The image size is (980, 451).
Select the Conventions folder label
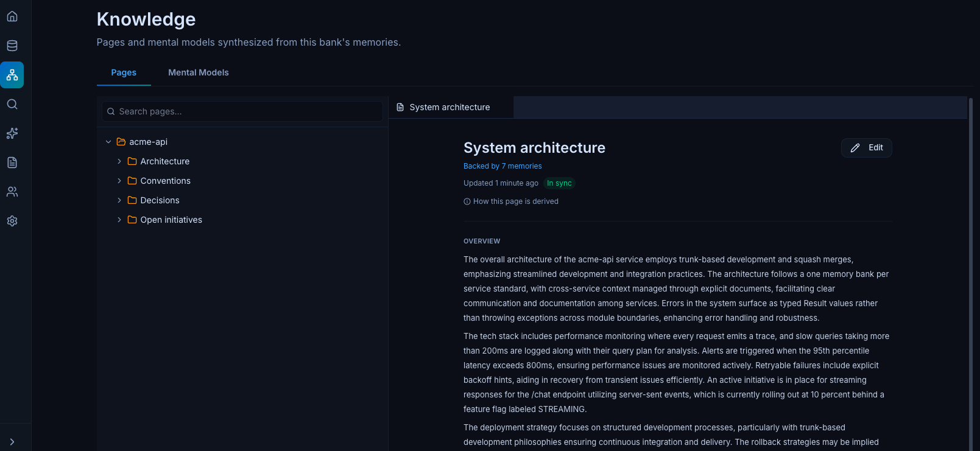coord(166,181)
